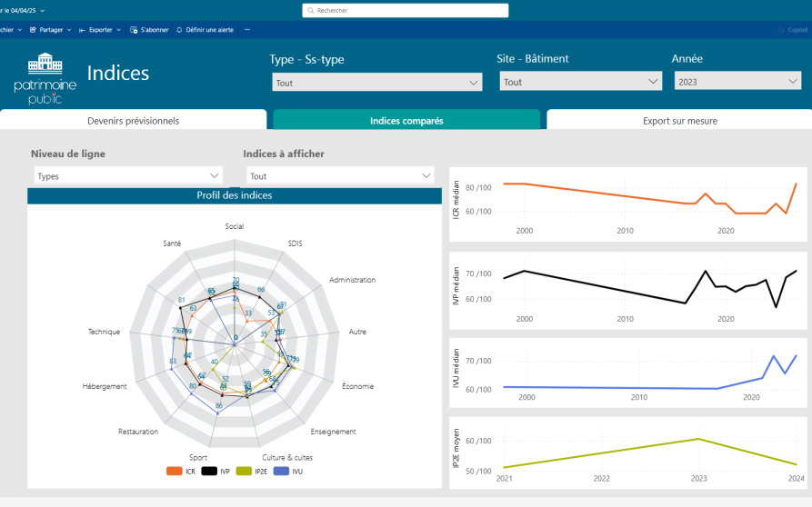Viewport: 812px width, 507px height.
Task: Click the ICR orange legend swatch
Action: click(x=175, y=471)
